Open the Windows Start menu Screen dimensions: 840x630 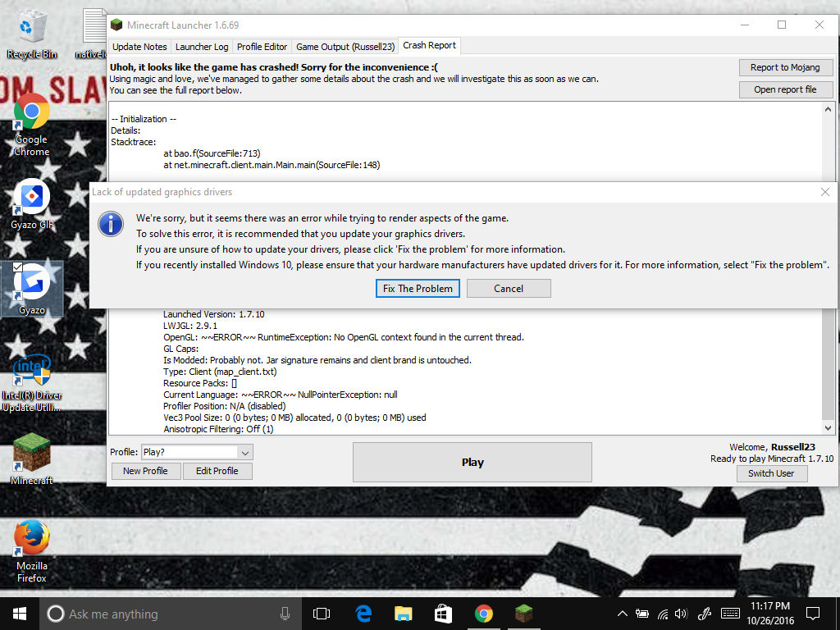(20, 614)
